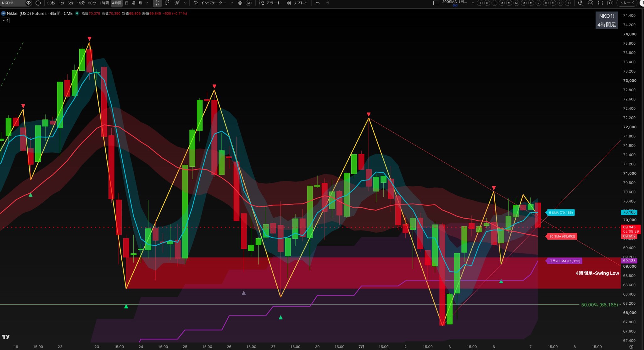
Task: Switch to the monthly 月 timeframe
Action: tap(140, 3)
